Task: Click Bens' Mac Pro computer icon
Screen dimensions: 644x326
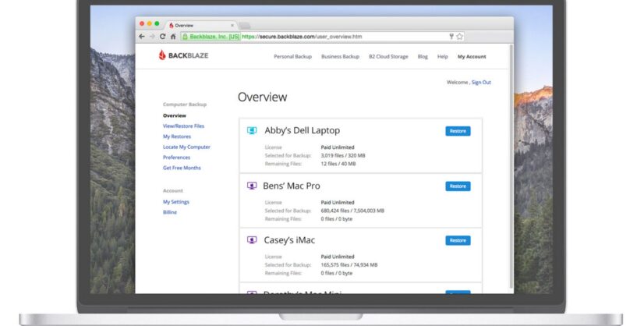Action: pyautogui.click(x=252, y=186)
